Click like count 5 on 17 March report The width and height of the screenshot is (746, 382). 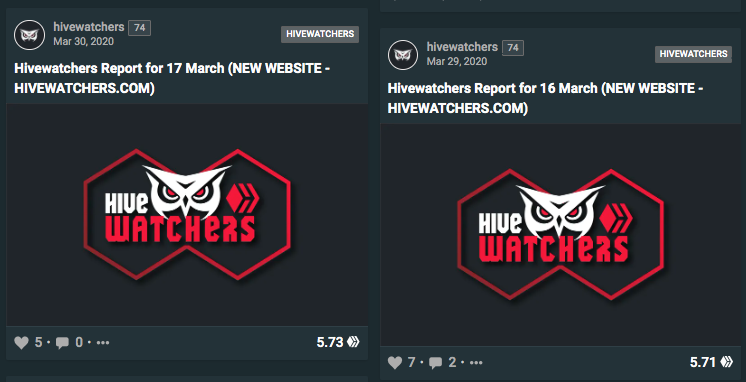[39, 343]
